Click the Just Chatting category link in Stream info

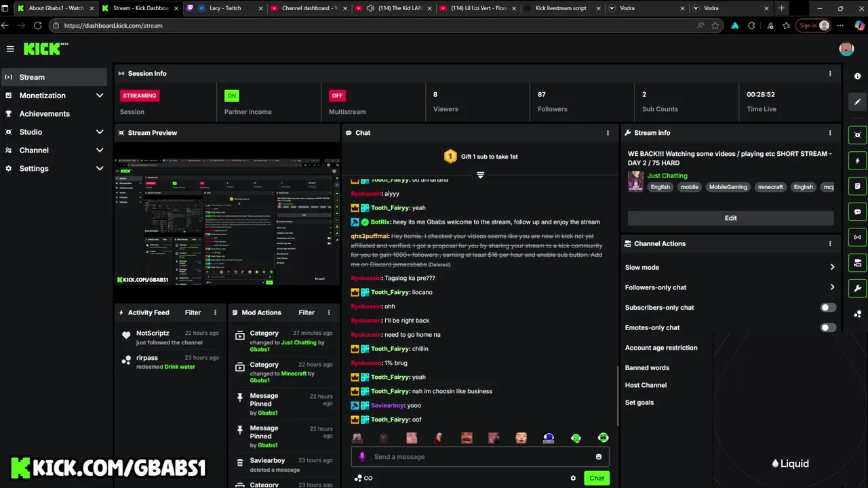click(x=667, y=176)
